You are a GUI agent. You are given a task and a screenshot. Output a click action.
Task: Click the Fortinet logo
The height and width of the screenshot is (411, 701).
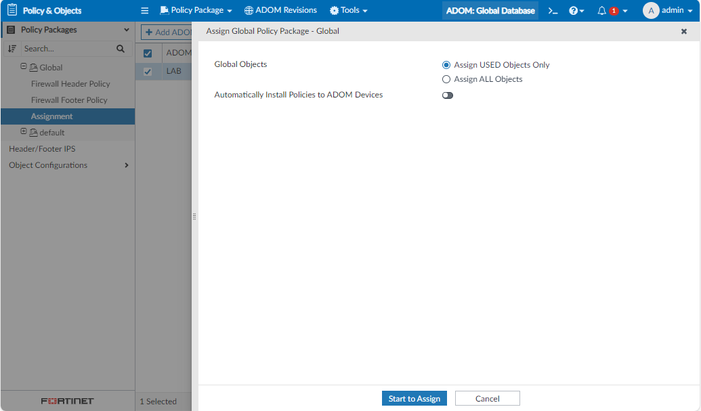pos(68,401)
